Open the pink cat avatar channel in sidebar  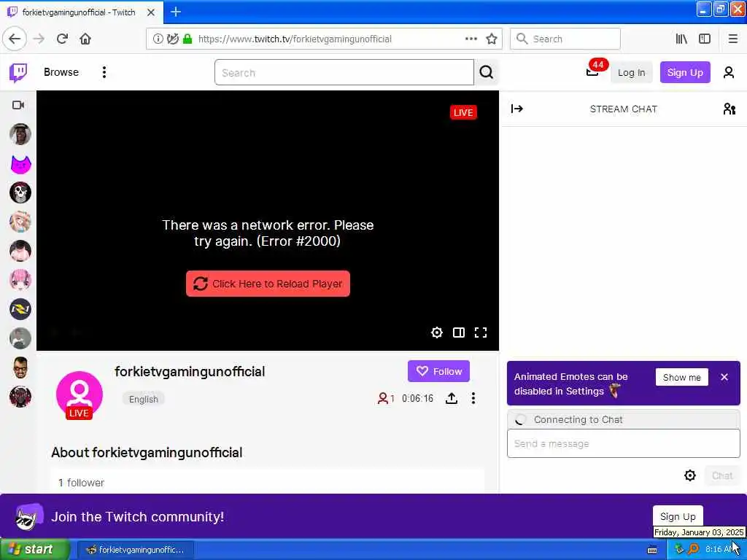click(x=20, y=164)
